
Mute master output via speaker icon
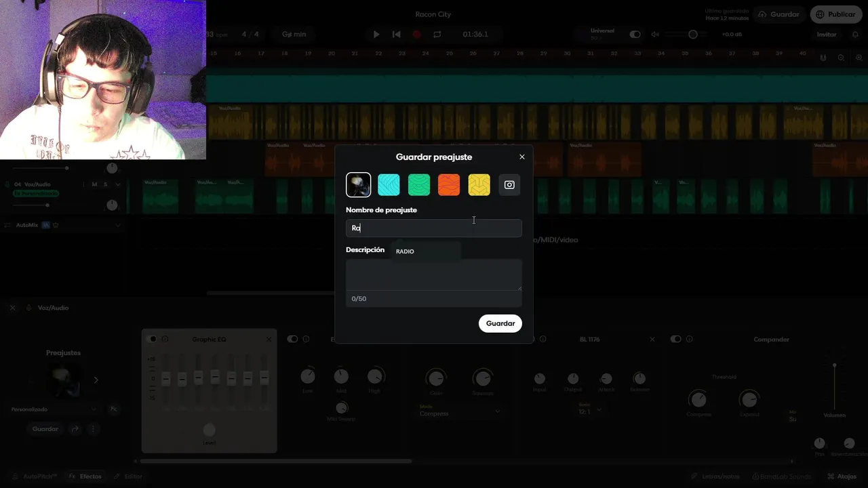point(654,34)
